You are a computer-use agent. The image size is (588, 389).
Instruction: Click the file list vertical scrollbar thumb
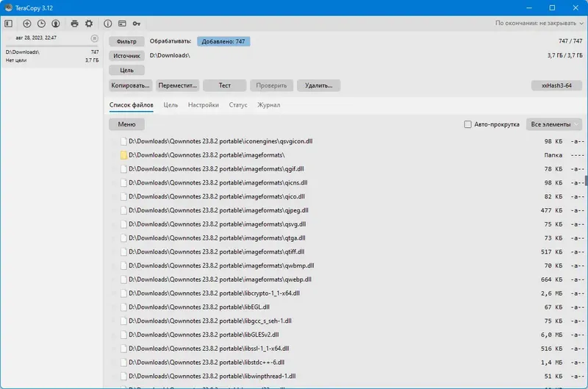point(586,180)
